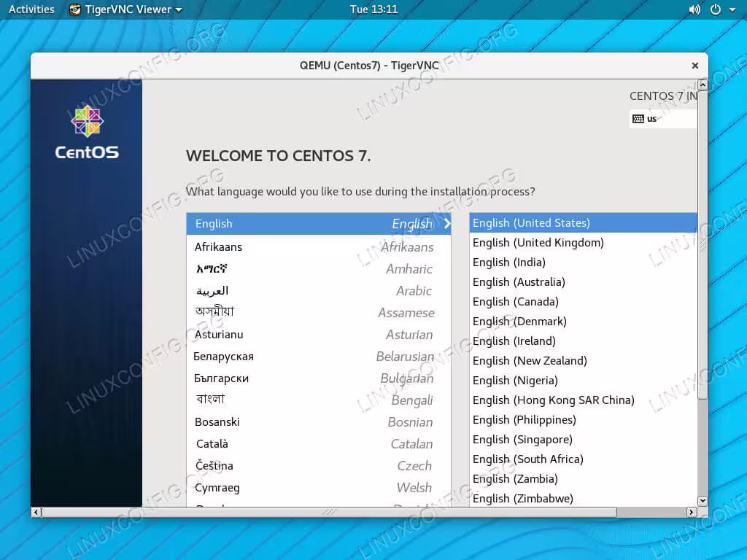Click the chevron on the English row
The image size is (747, 560).
(x=447, y=224)
